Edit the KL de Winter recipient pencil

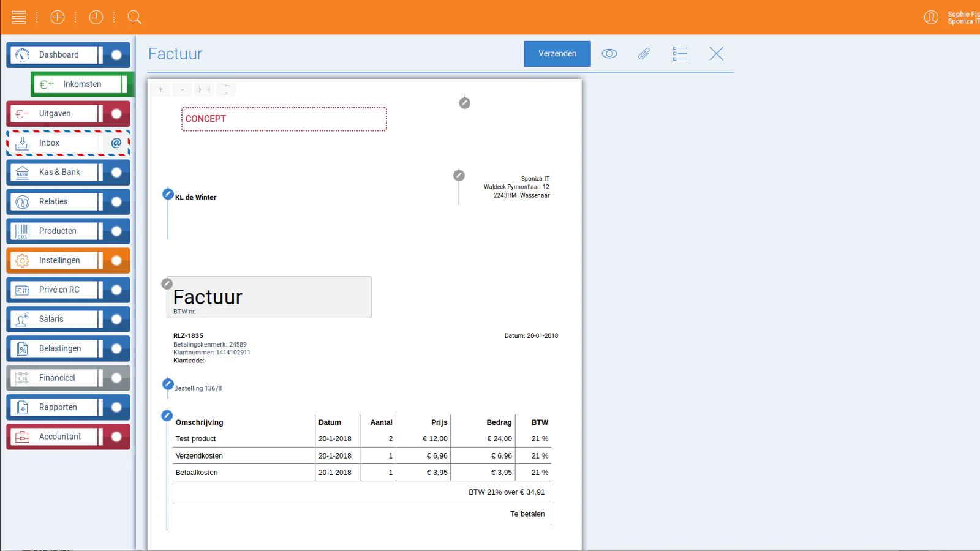coord(168,194)
